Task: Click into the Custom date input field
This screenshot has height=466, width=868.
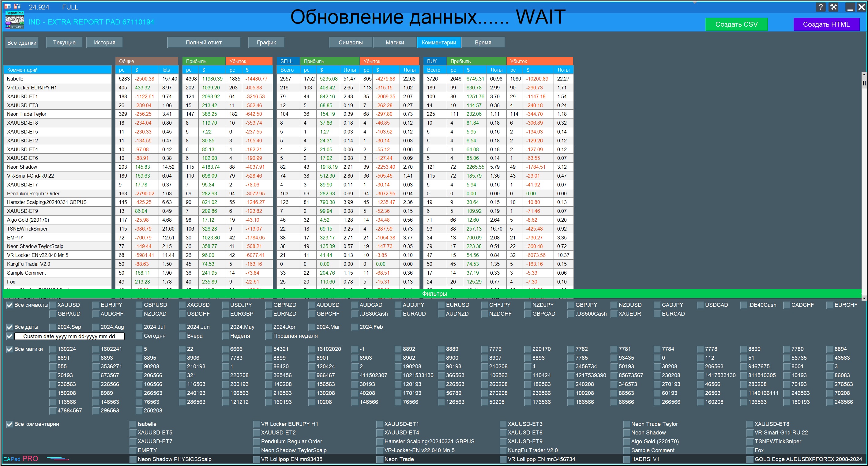Action: click(x=69, y=336)
